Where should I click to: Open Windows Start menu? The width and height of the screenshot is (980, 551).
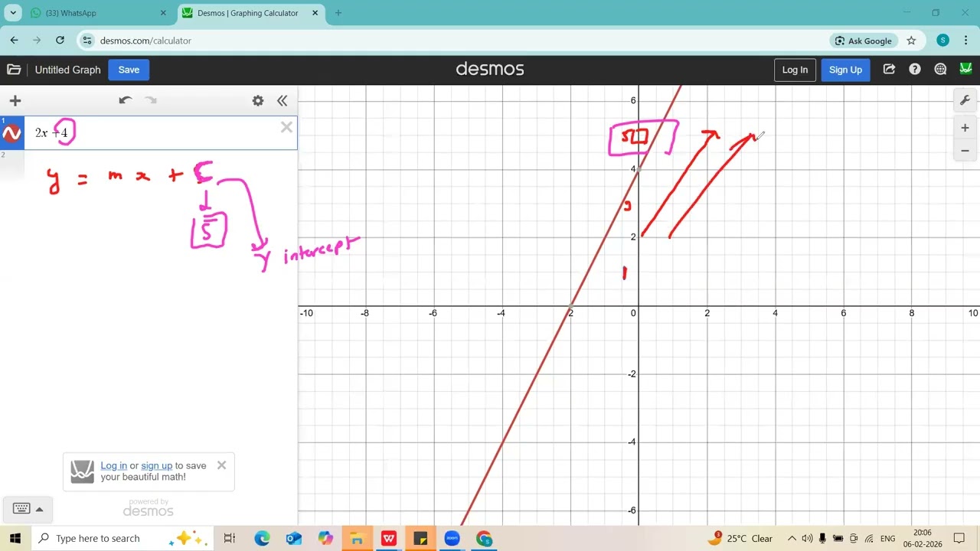tap(15, 538)
